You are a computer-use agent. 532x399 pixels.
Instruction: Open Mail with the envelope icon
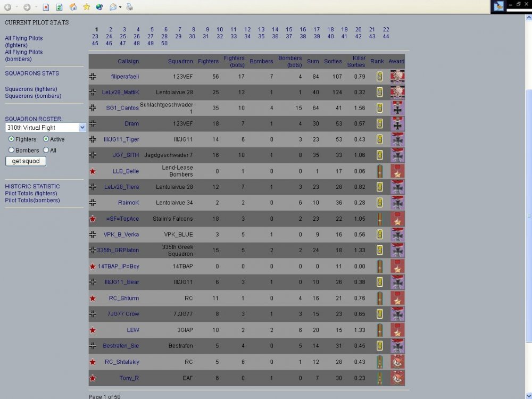[x=113, y=6]
